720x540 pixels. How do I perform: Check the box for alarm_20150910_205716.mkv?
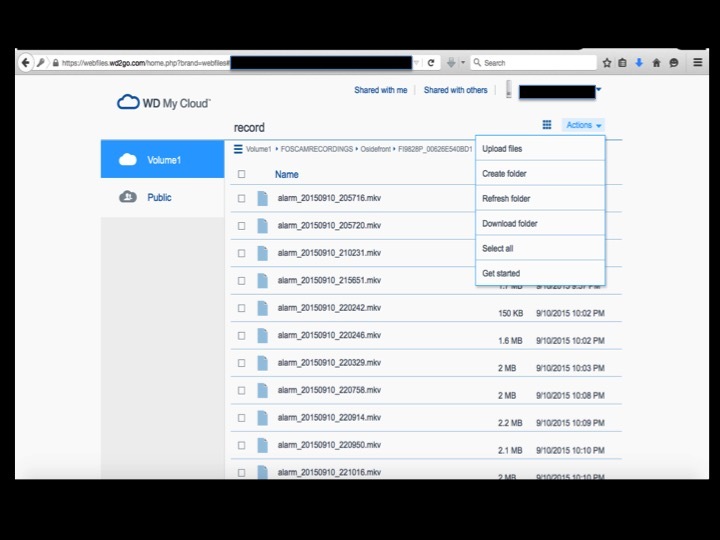[242, 198]
